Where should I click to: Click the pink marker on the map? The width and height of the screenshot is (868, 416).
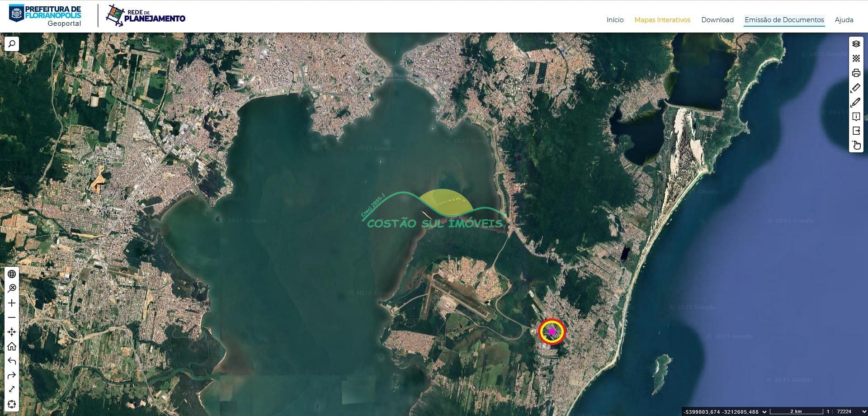click(x=552, y=331)
